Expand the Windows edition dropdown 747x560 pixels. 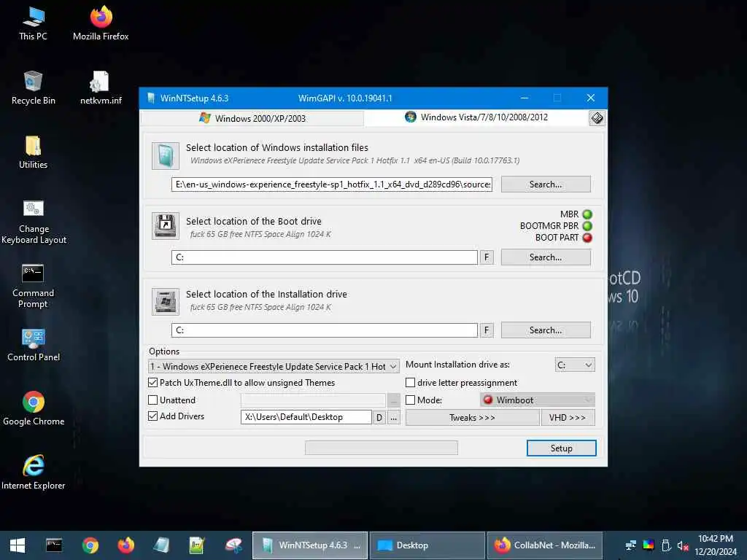tap(274, 366)
